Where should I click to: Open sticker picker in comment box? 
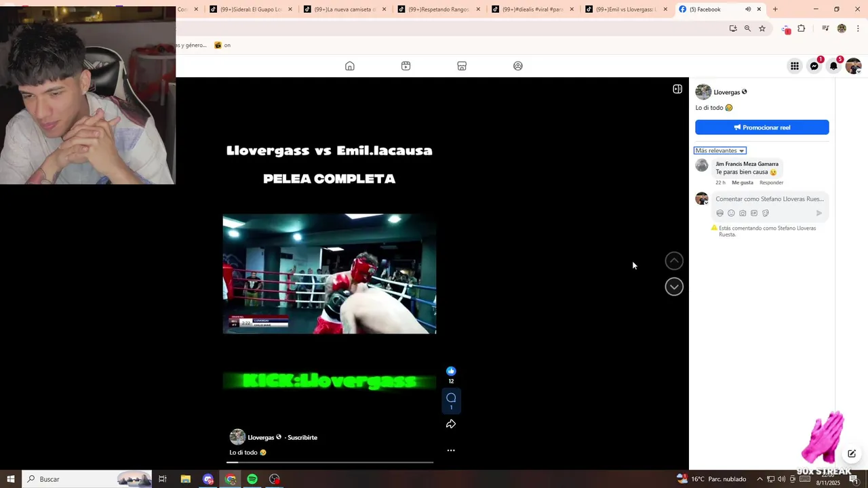766,213
